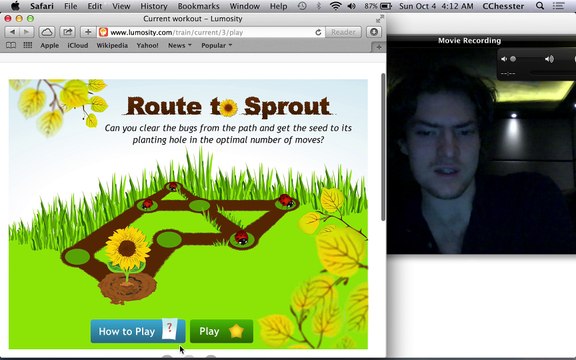Open the Yahoo! bookmark

tap(147, 46)
